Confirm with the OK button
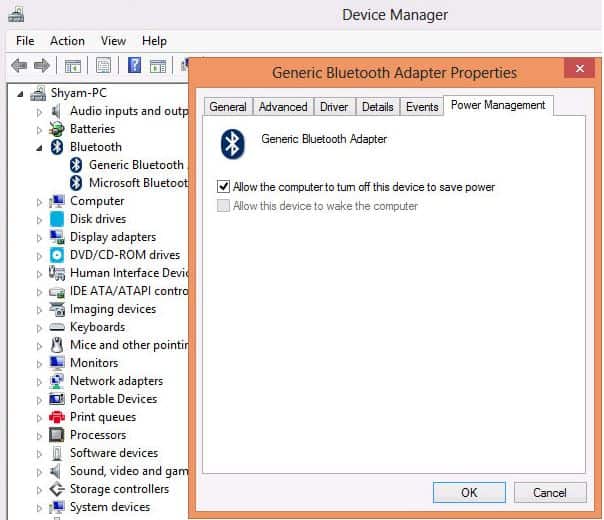 pyautogui.click(x=469, y=492)
